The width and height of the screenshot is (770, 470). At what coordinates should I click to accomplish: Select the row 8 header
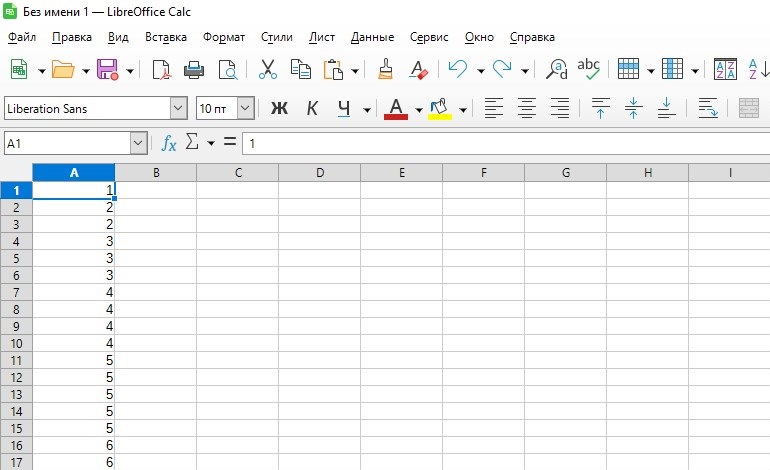[16, 309]
